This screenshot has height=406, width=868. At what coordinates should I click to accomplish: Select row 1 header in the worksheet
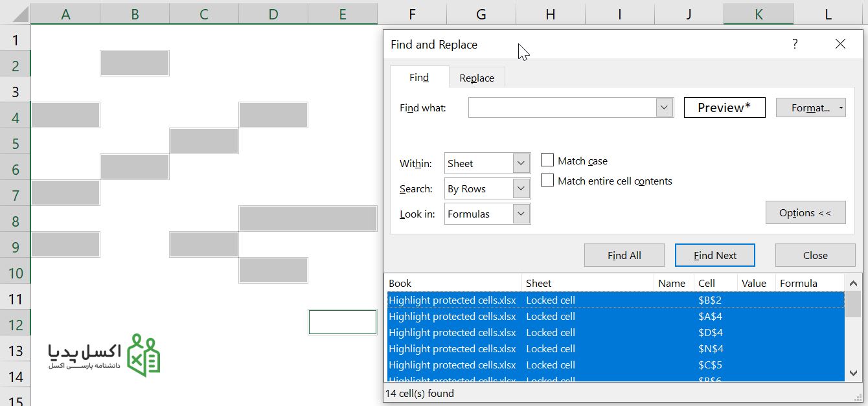15,39
